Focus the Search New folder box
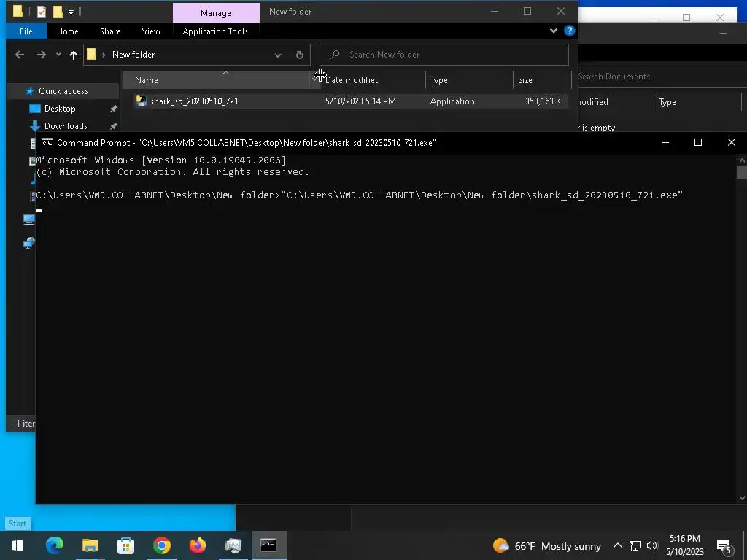The width and height of the screenshot is (747, 560). click(444, 55)
